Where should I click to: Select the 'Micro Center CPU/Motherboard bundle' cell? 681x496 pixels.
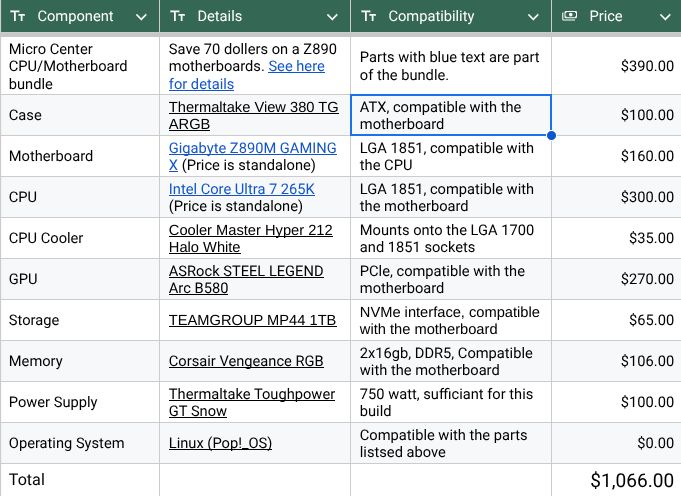(80, 66)
